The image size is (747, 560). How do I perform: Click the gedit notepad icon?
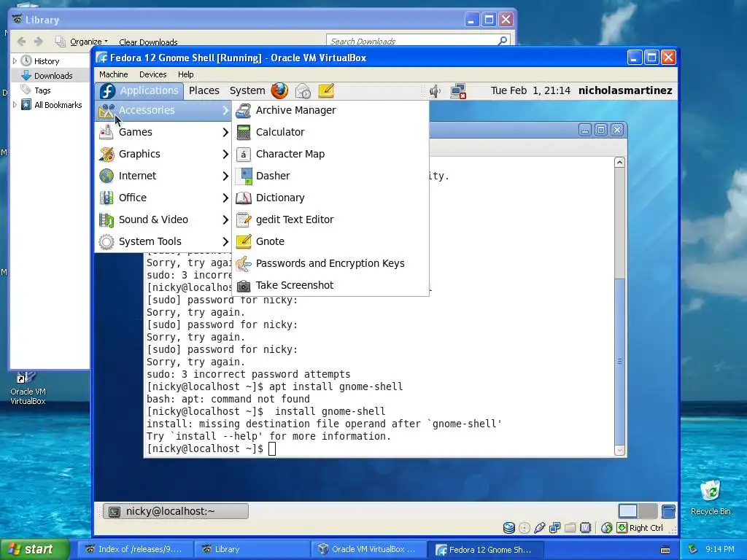pos(244,220)
